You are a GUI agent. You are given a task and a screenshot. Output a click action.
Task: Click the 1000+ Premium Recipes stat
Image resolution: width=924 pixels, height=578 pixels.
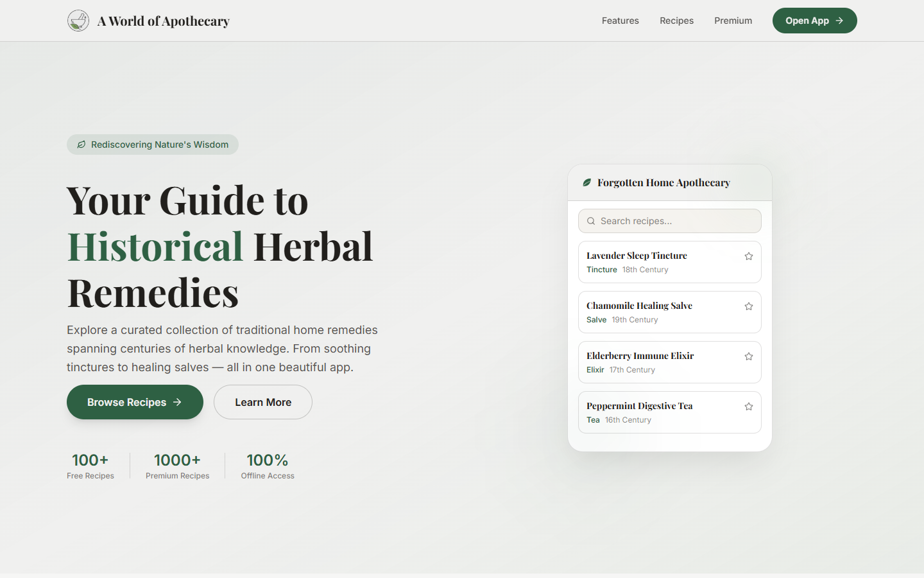[x=177, y=466]
